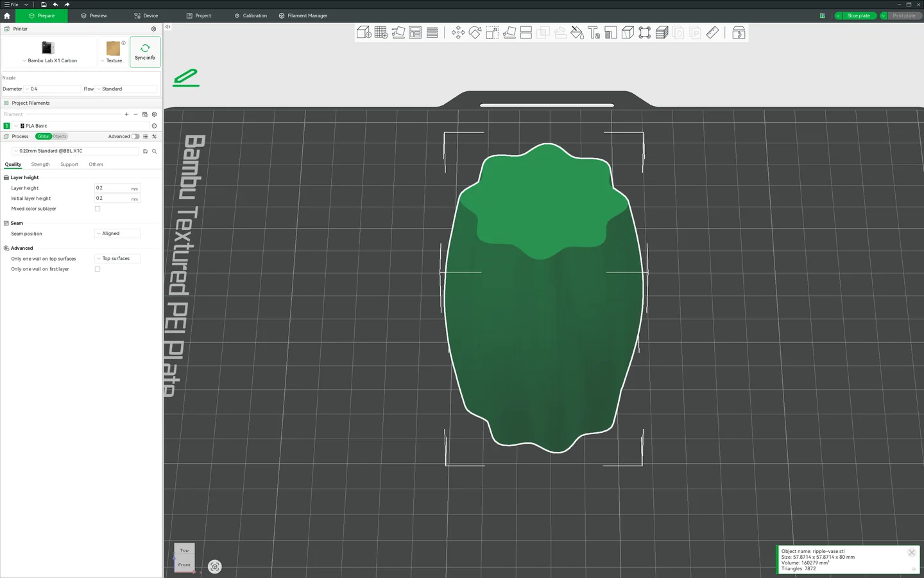Select the Move tool
Viewport: 924px width, 578px height.
(x=458, y=33)
